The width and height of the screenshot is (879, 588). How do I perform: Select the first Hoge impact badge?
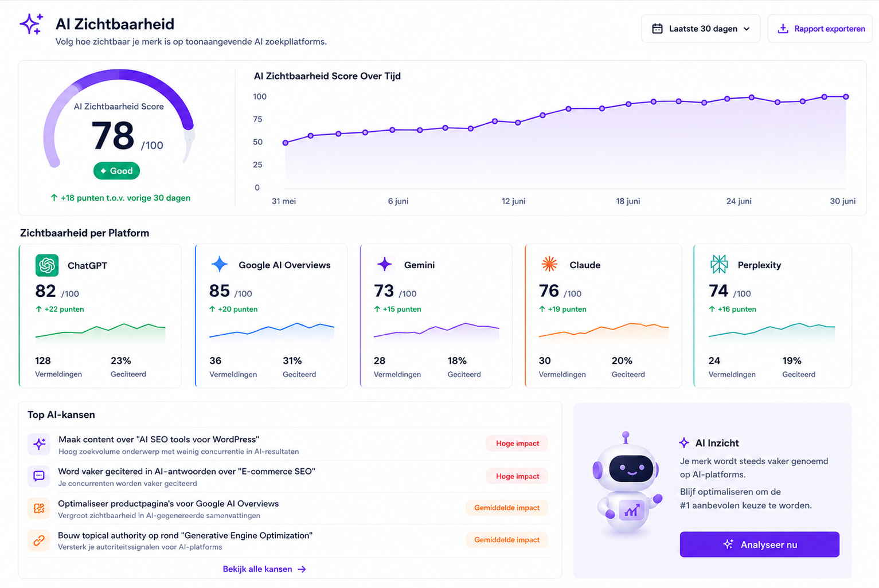(x=517, y=443)
